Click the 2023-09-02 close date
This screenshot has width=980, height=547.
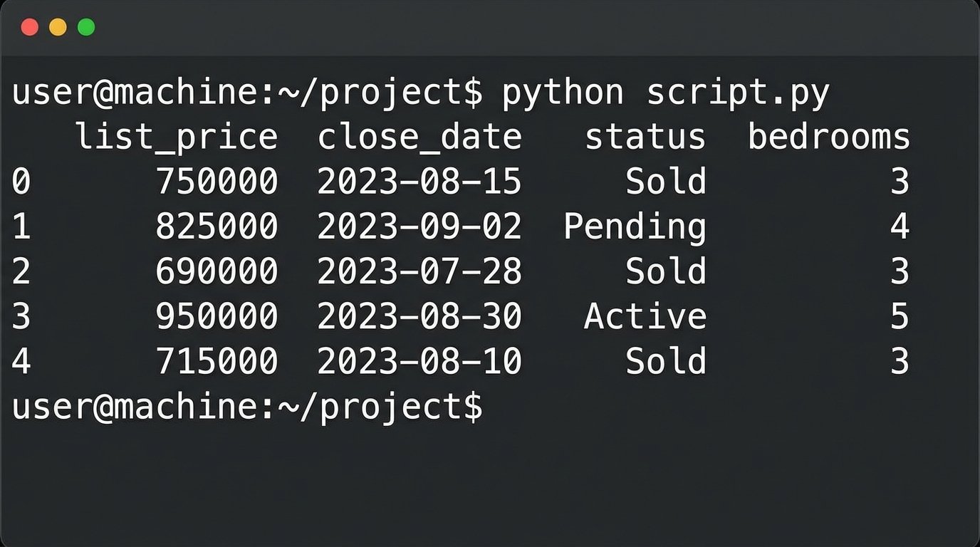tap(419, 227)
